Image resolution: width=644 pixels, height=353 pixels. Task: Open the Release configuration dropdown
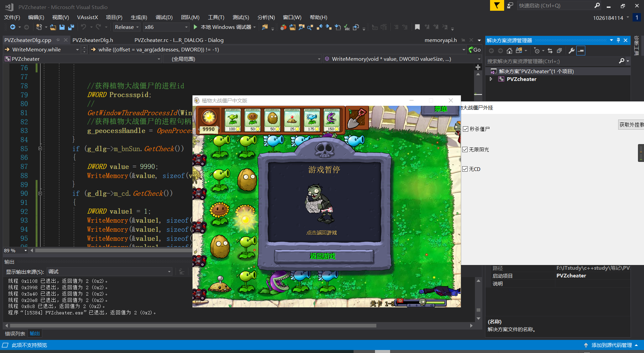point(127,27)
